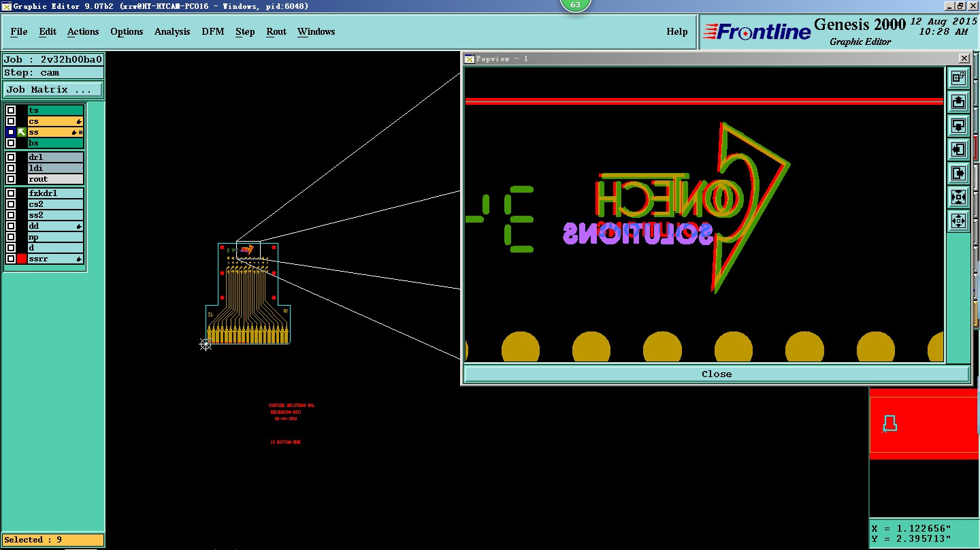Open the File menu

pyautogui.click(x=19, y=31)
